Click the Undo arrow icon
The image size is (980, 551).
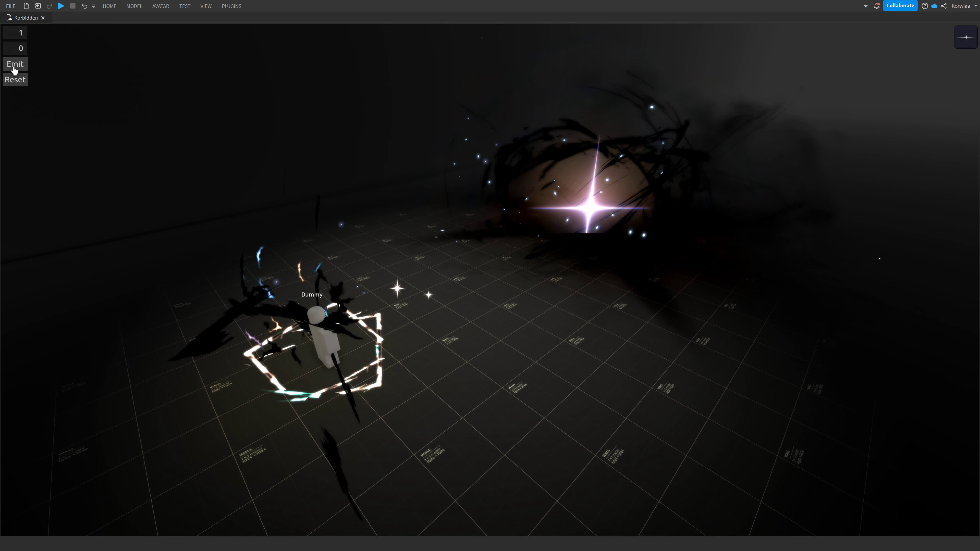84,6
